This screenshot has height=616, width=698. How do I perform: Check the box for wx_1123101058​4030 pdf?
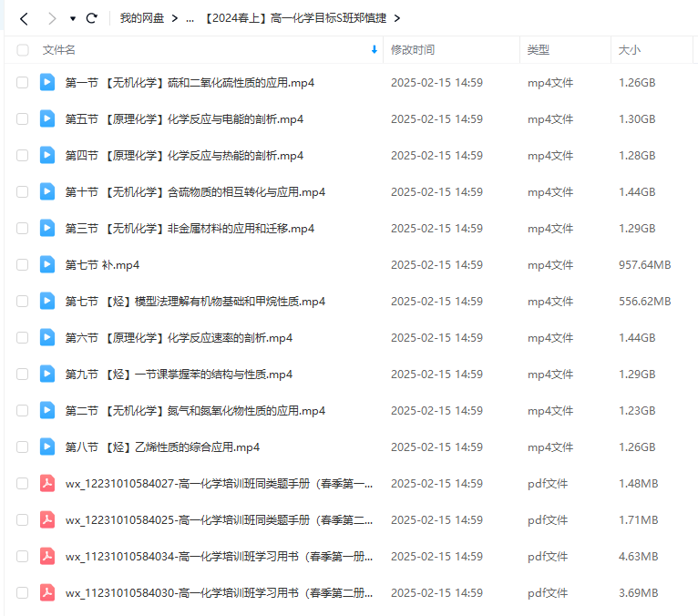(22, 593)
